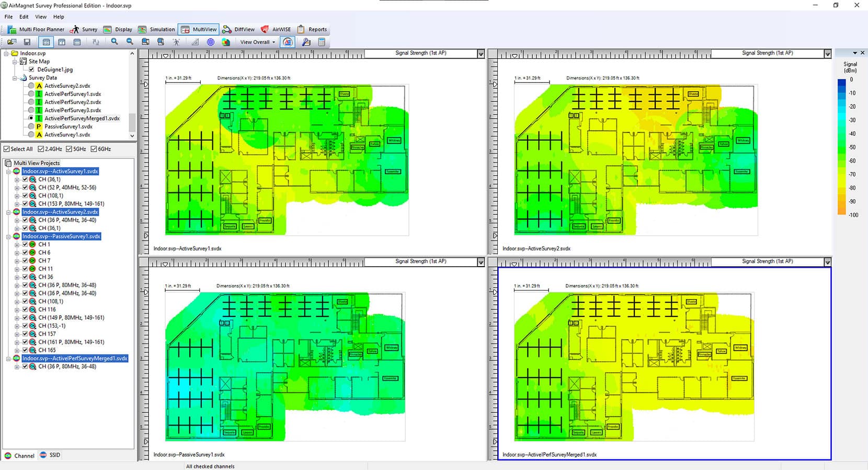Select the split-column layout icon
The width and height of the screenshot is (868, 470).
61,42
